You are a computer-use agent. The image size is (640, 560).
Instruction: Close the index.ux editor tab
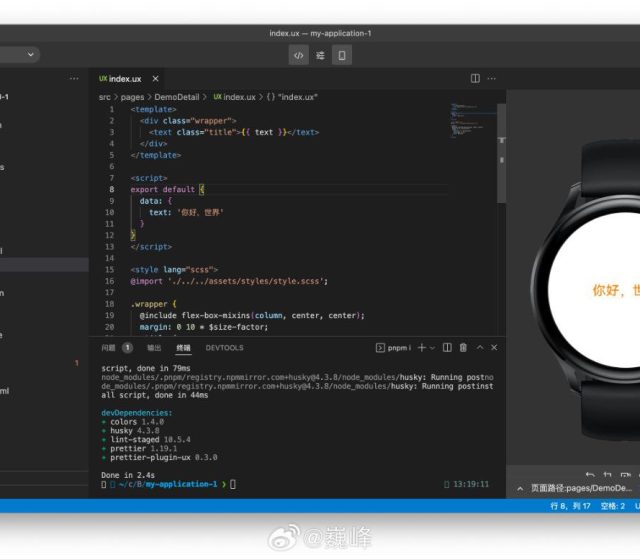tap(155, 79)
